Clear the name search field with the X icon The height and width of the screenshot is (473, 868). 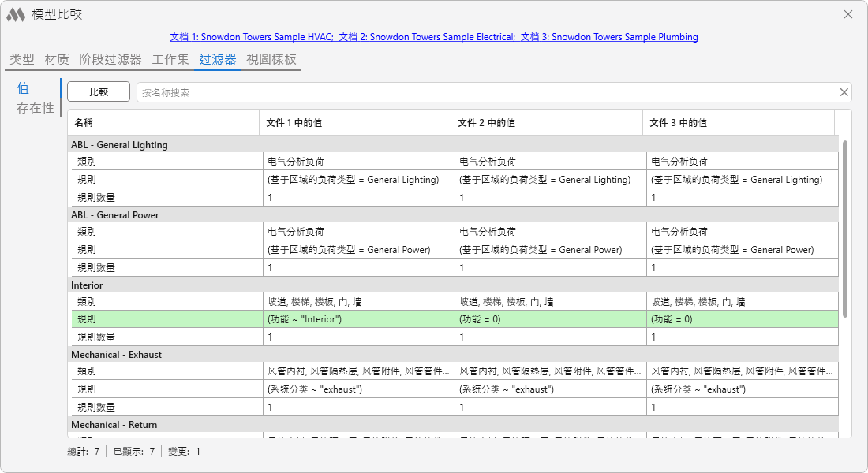[844, 92]
